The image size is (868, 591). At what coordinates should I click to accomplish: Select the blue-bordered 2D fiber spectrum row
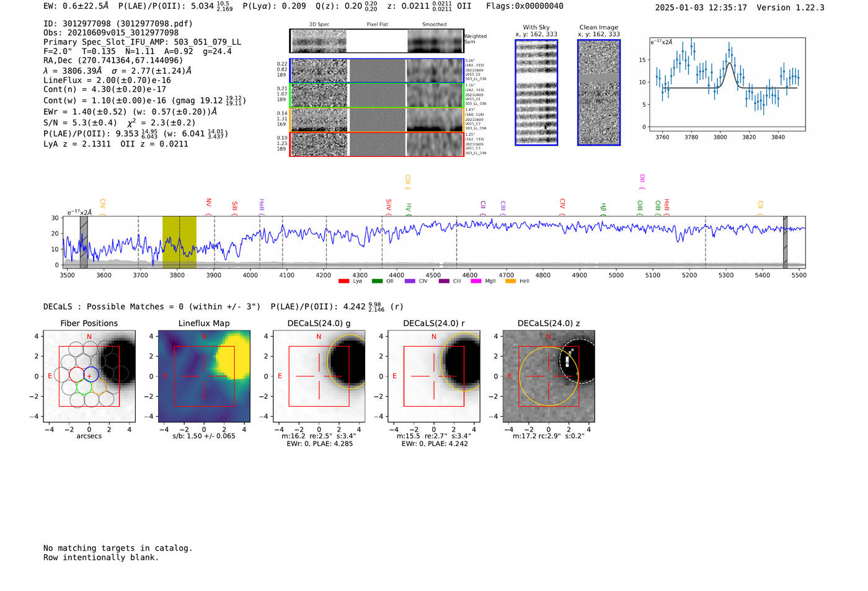click(377, 71)
